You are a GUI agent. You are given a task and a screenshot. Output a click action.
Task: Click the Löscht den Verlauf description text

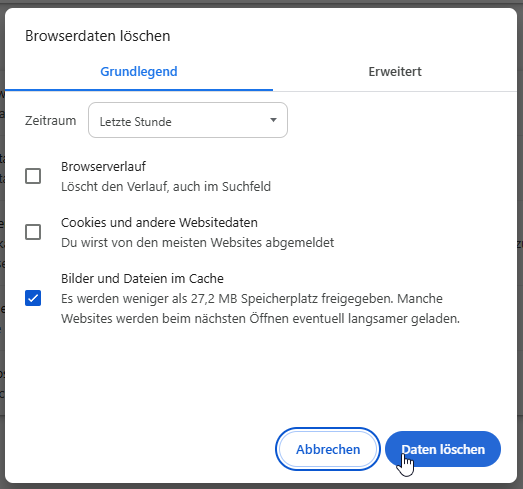(166, 186)
